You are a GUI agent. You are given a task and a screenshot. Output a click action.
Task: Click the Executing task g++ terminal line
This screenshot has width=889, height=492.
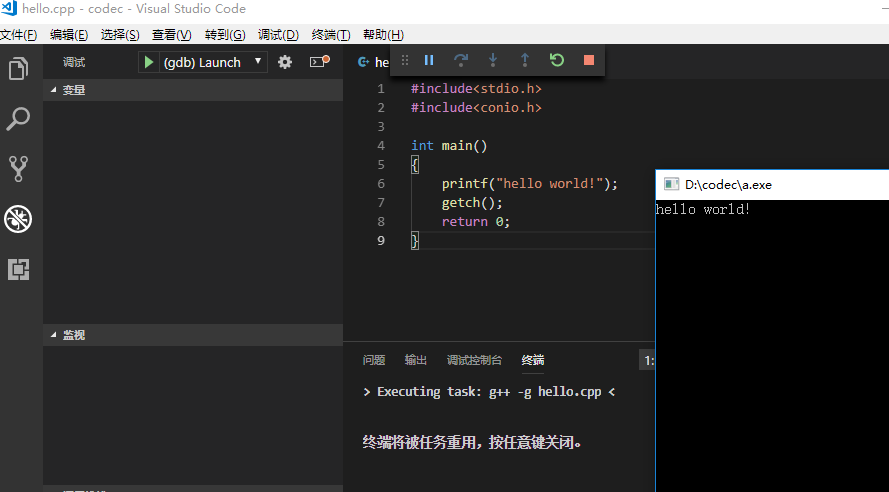(489, 392)
